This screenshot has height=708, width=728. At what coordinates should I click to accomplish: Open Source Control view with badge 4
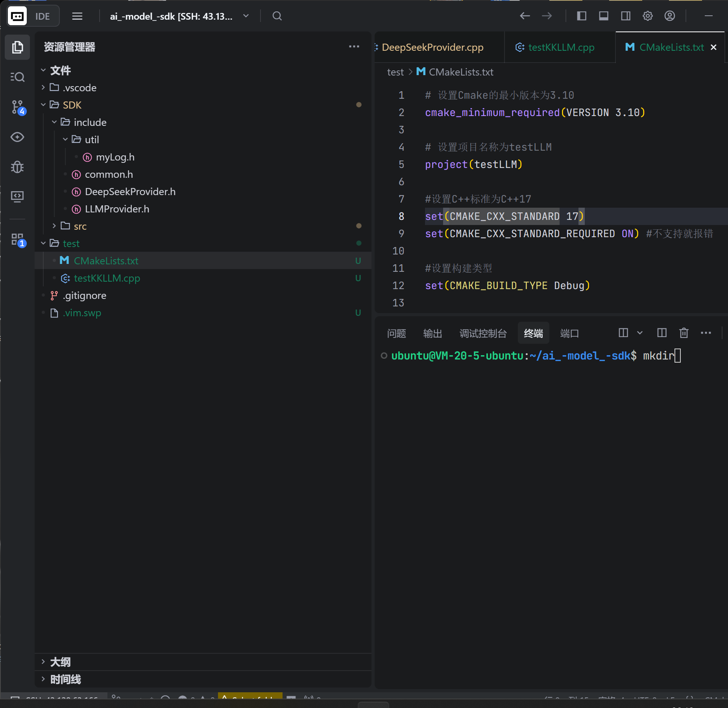coord(17,107)
